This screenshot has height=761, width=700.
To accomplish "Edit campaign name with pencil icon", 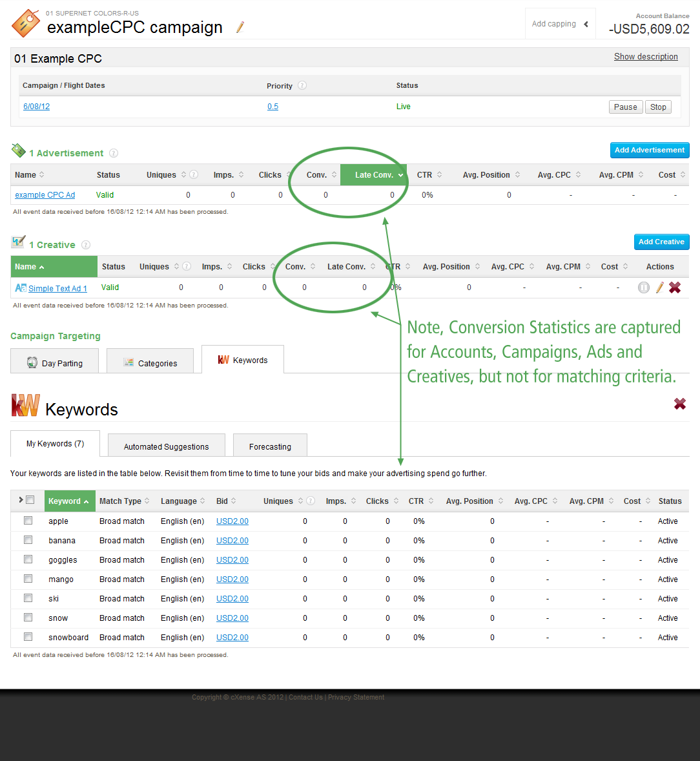I will coord(240,28).
